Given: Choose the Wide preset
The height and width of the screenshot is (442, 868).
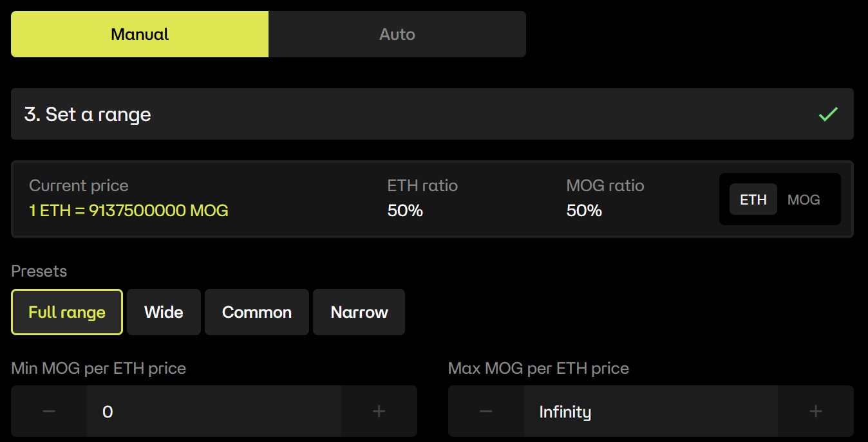Looking at the screenshot, I should point(164,312).
